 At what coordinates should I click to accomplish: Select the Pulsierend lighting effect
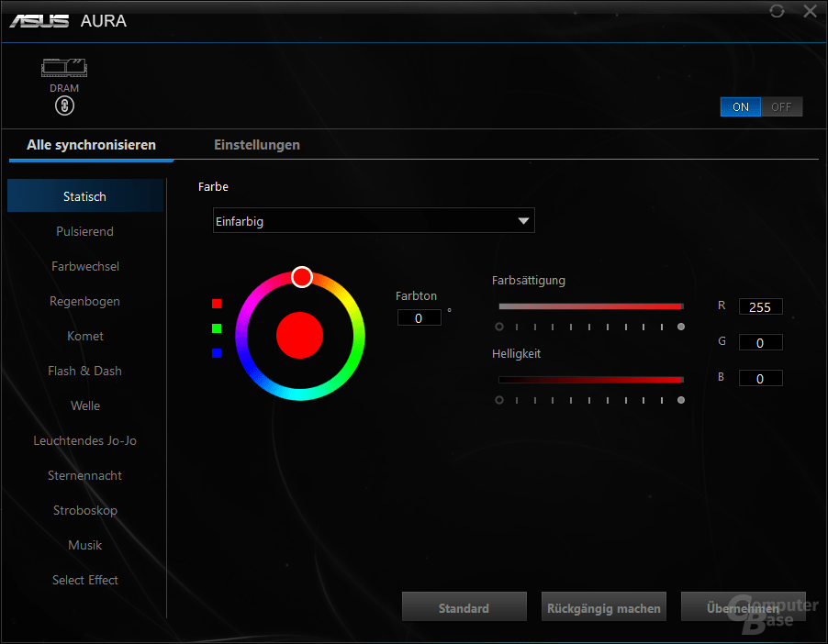point(84,231)
